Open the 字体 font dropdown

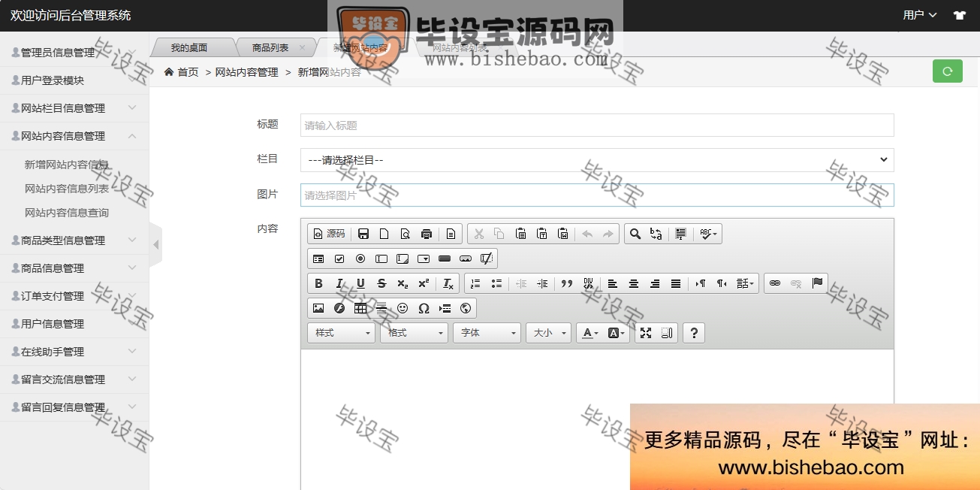(487, 333)
